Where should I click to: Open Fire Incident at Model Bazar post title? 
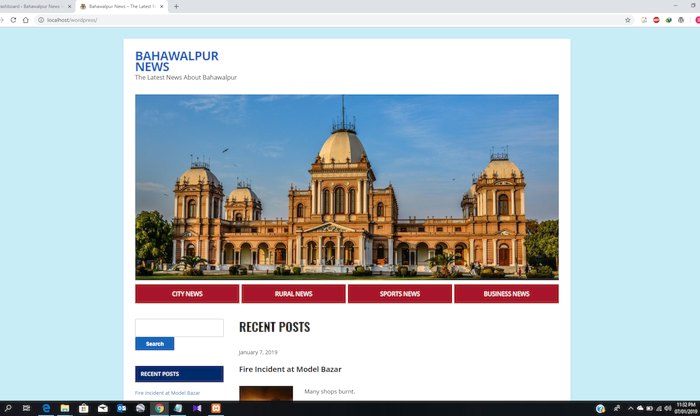(x=290, y=369)
